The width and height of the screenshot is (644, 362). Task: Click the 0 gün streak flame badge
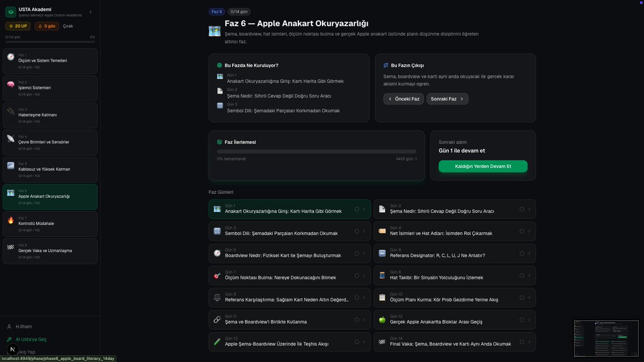click(x=47, y=26)
